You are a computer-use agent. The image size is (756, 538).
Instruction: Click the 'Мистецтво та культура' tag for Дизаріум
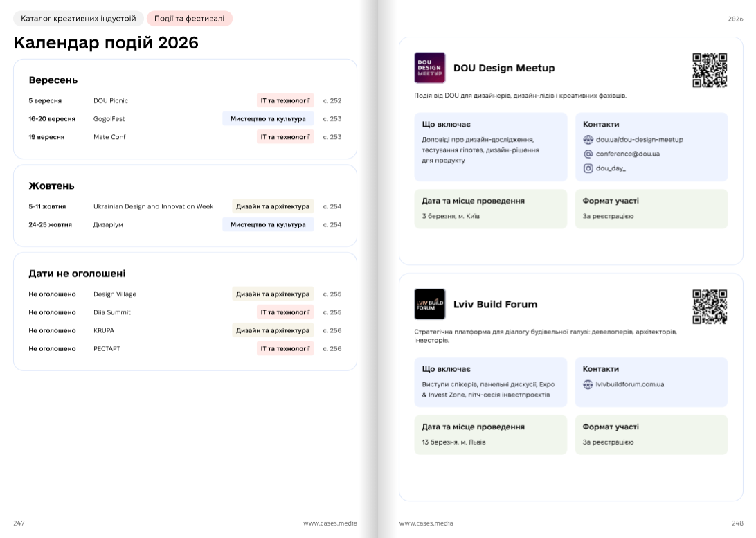(268, 224)
